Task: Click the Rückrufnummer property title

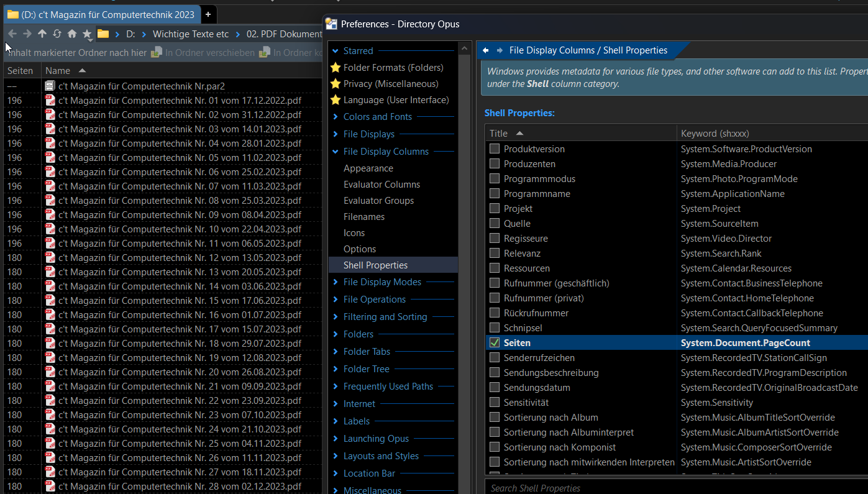Action: coord(536,313)
